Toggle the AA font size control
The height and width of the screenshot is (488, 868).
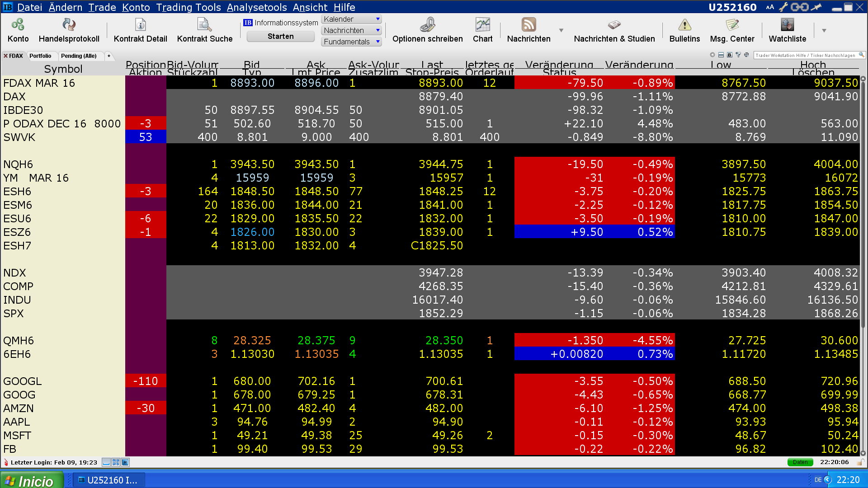(770, 7)
